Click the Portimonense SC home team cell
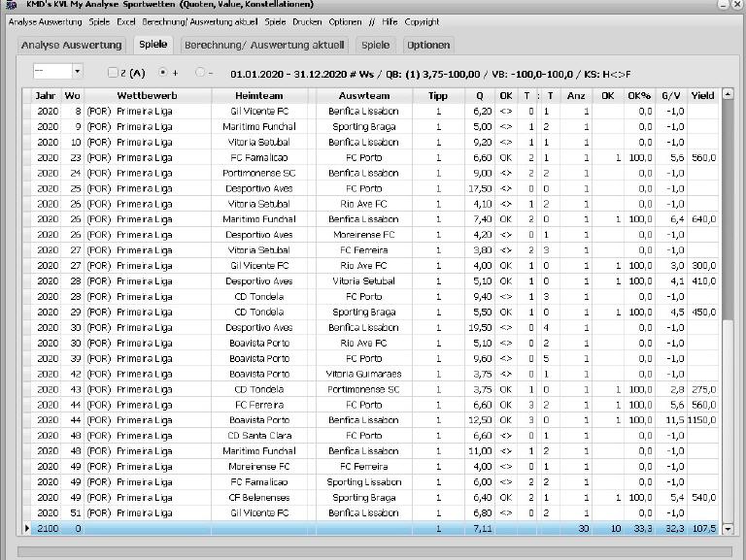This screenshot has height=560, width=746. [x=259, y=173]
